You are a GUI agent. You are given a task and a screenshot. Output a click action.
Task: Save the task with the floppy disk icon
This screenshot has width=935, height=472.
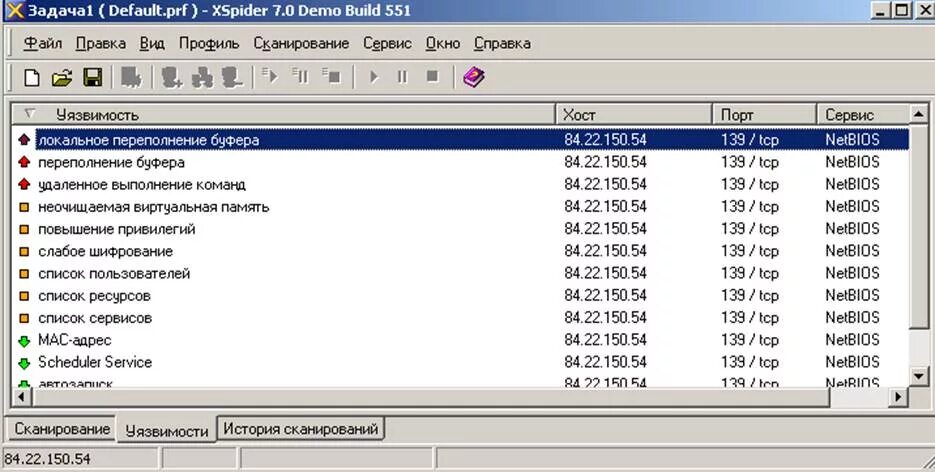click(x=92, y=77)
